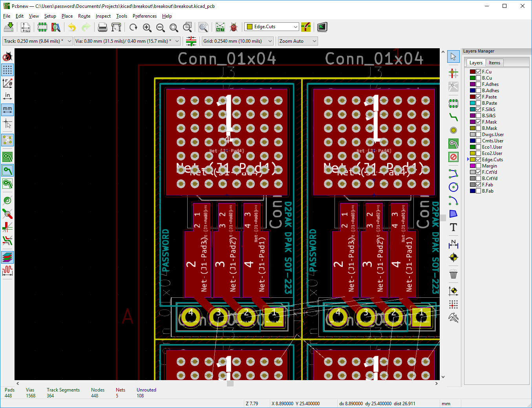The width and height of the screenshot is (532, 408).
Task: Zoom out using magnifier minus icon
Action: (x=161, y=27)
